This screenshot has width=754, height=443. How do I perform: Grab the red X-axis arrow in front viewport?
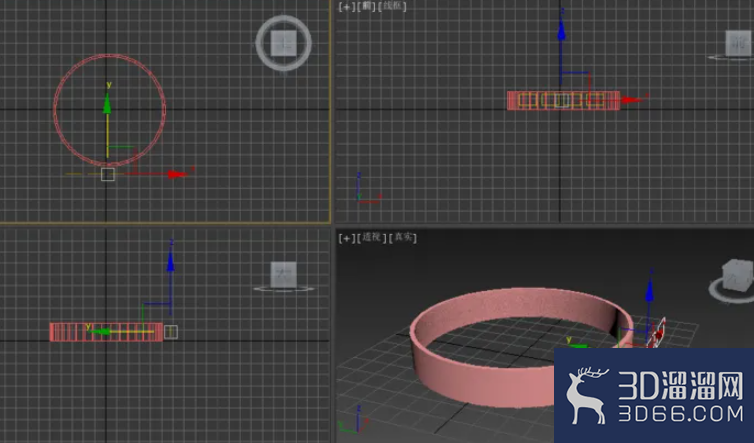(x=631, y=100)
